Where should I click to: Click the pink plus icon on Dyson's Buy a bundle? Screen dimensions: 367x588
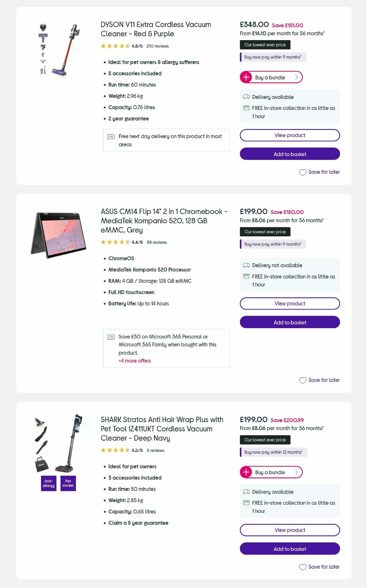[246, 77]
